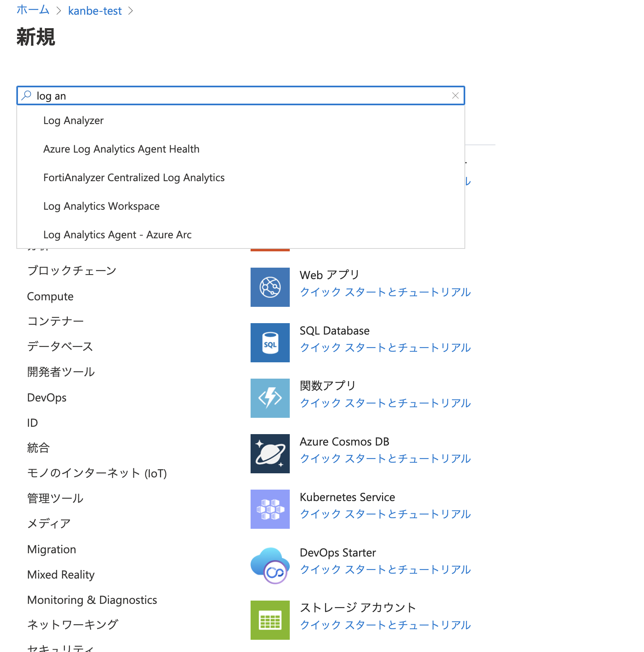Click Azure Cosmos DB title
This screenshot has width=644, height=652.
point(344,441)
